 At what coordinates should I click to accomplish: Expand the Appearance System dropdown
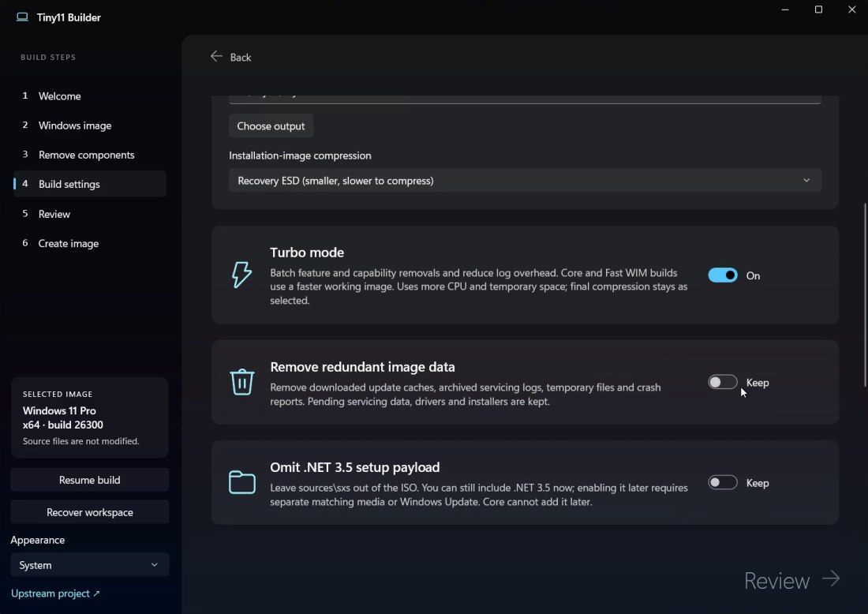point(90,565)
